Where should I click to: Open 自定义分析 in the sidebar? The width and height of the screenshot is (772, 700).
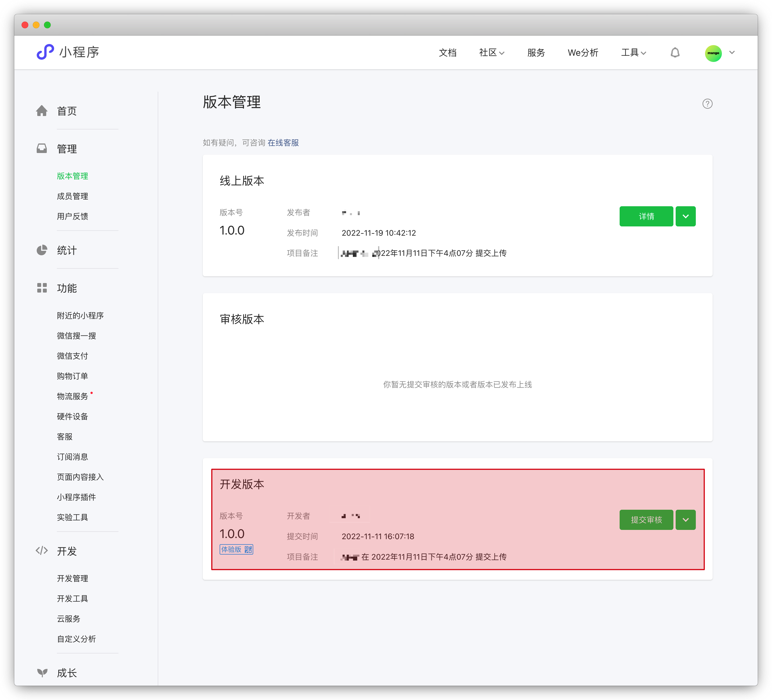tap(76, 639)
